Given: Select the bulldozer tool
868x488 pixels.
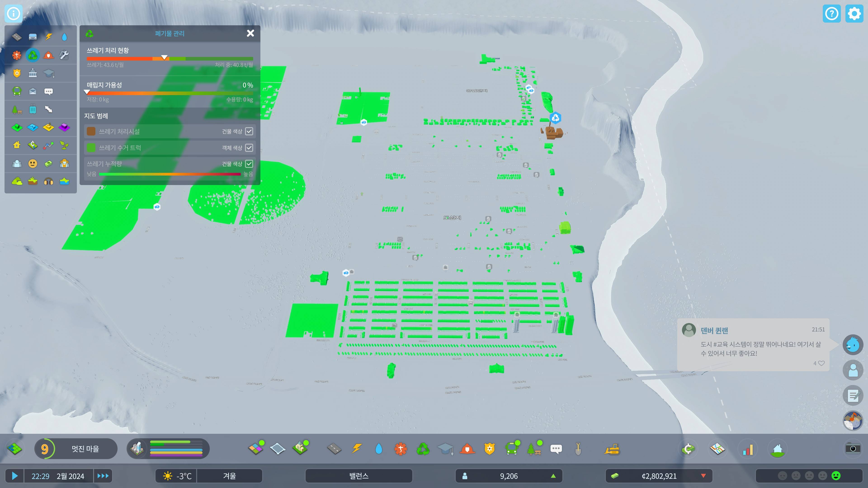Looking at the screenshot, I should (x=612, y=449).
